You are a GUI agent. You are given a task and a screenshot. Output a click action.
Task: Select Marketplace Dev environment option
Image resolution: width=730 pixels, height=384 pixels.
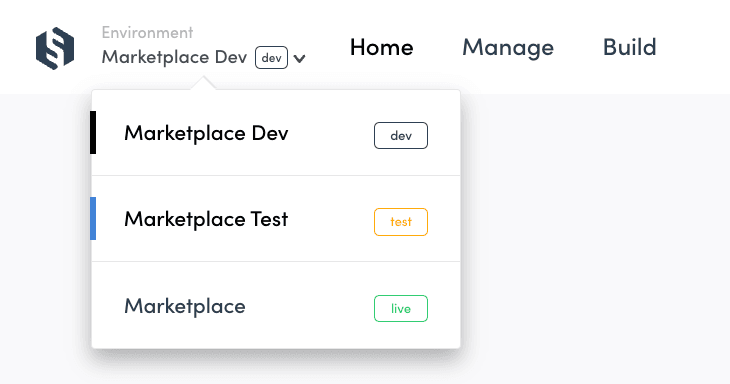tap(276, 133)
